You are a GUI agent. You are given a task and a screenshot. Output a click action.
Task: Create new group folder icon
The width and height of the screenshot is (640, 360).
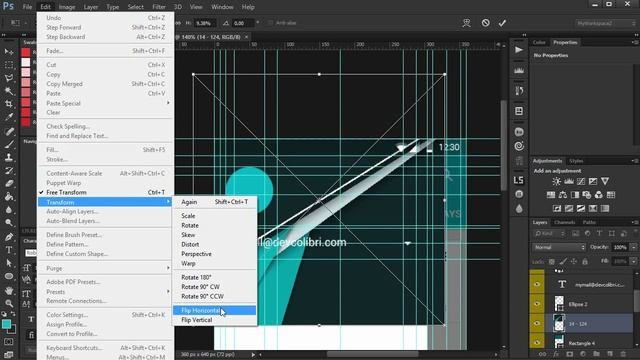[596, 354]
